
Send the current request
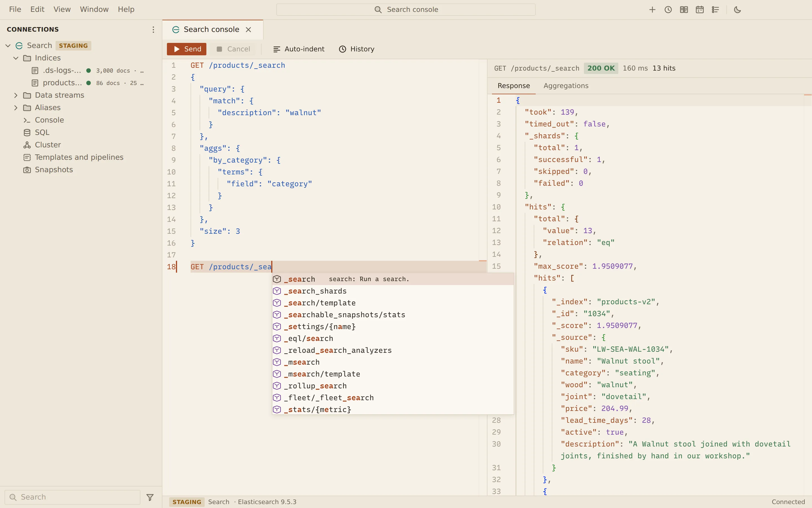coord(187,49)
